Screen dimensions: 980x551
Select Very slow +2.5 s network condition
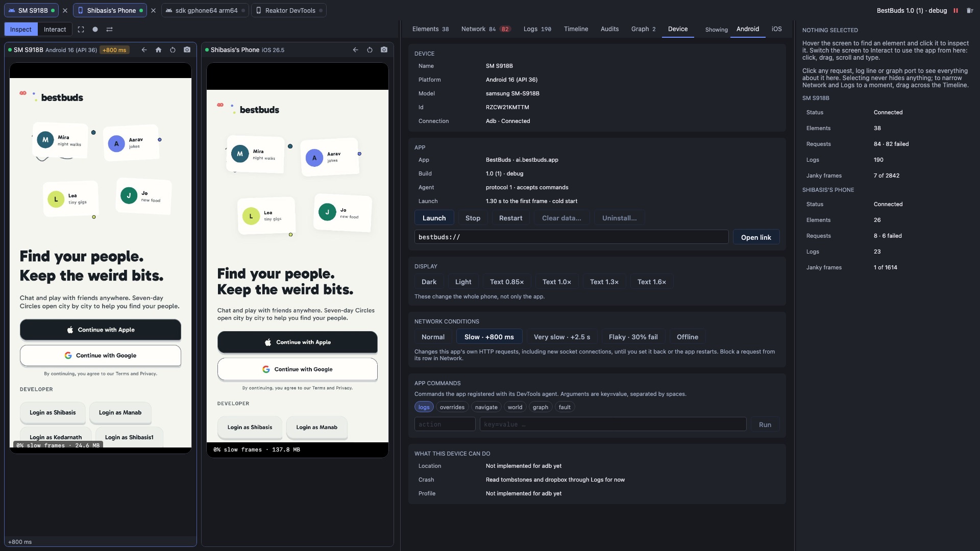561,337
